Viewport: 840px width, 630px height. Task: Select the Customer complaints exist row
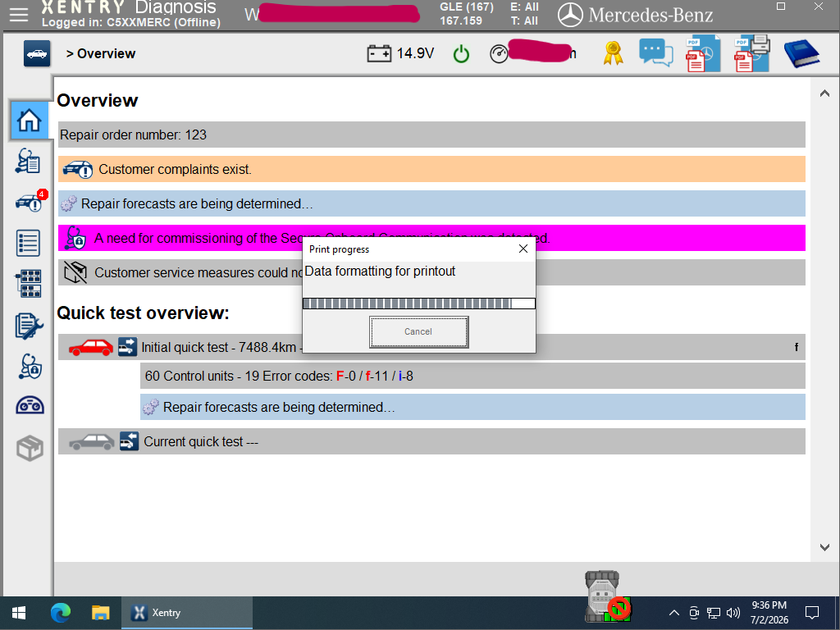(x=431, y=169)
